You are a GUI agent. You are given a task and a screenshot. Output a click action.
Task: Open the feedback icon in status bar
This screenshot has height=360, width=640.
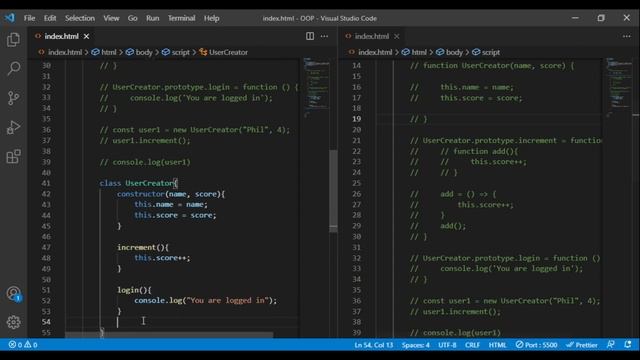(611, 345)
